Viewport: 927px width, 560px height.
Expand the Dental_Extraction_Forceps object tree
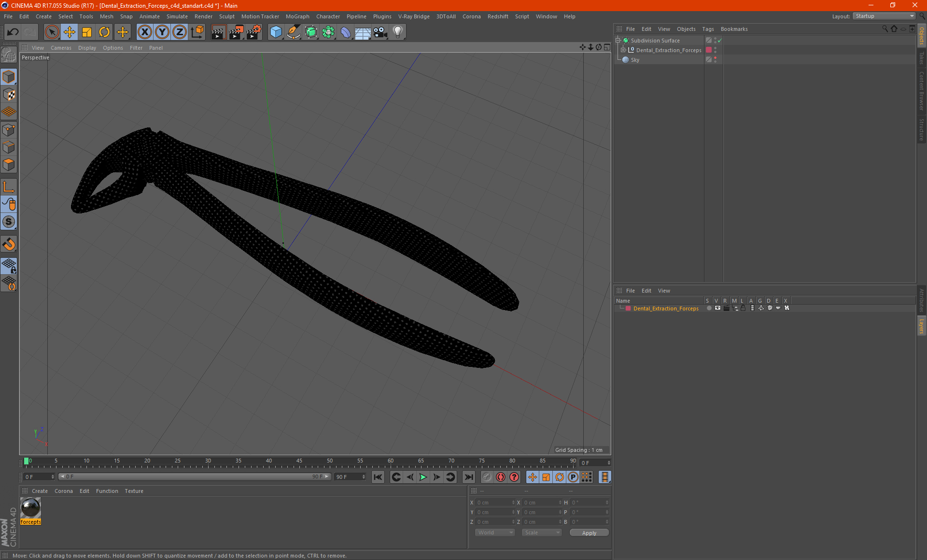coord(623,50)
